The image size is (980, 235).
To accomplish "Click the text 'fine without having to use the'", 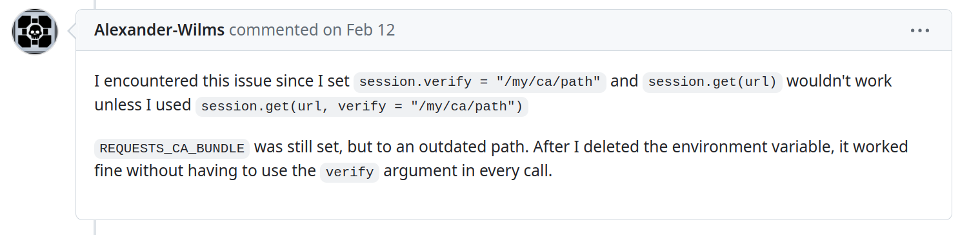I will [x=205, y=172].
